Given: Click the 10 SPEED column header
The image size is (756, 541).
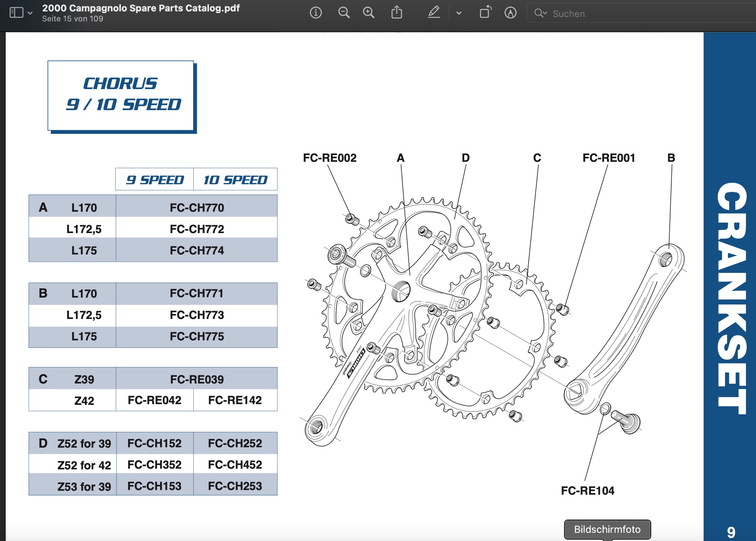Looking at the screenshot, I should [x=235, y=180].
